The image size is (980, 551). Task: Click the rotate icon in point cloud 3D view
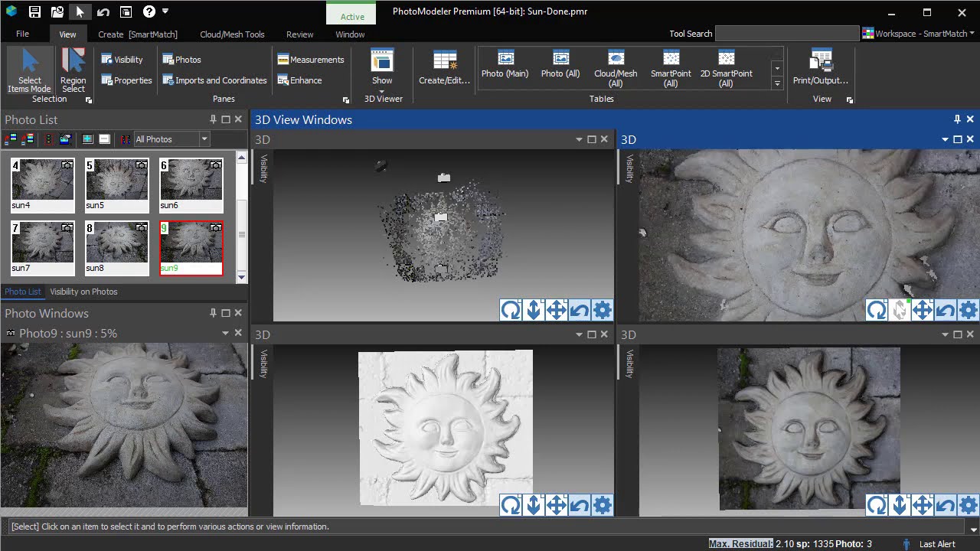coord(511,310)
